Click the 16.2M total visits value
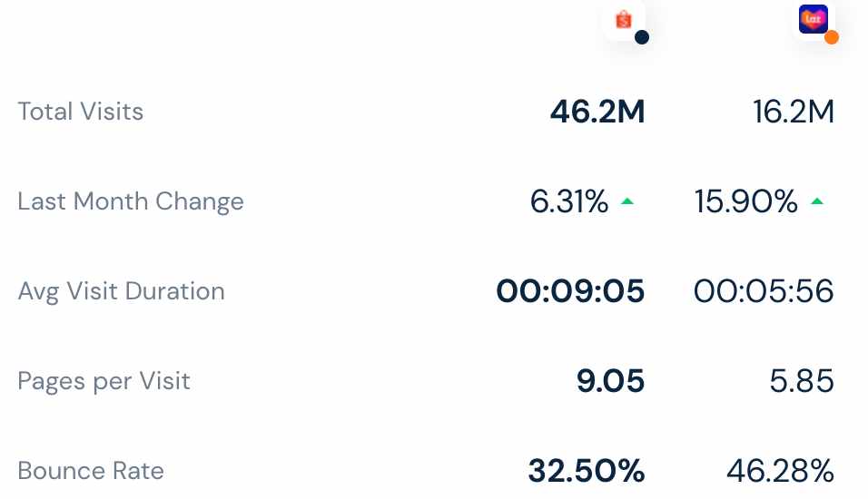 [x=794, y=112]
